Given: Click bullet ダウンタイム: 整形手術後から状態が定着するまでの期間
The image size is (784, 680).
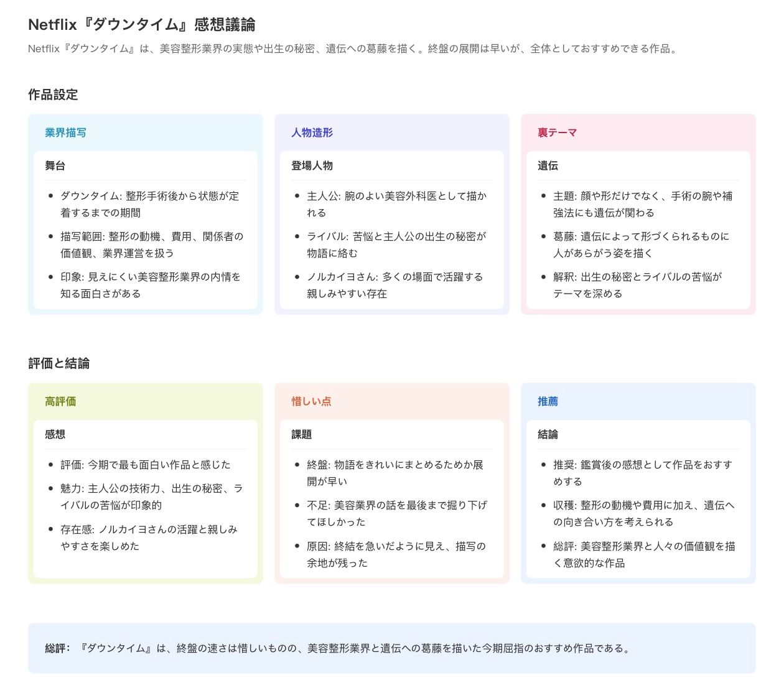Looking at the screenshot, I should coord(149,204).
